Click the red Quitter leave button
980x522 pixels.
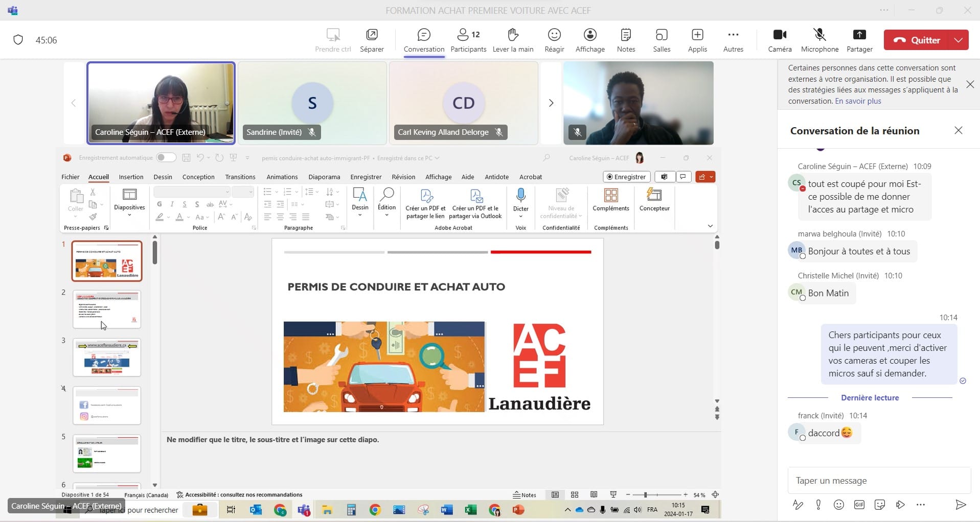917,40
